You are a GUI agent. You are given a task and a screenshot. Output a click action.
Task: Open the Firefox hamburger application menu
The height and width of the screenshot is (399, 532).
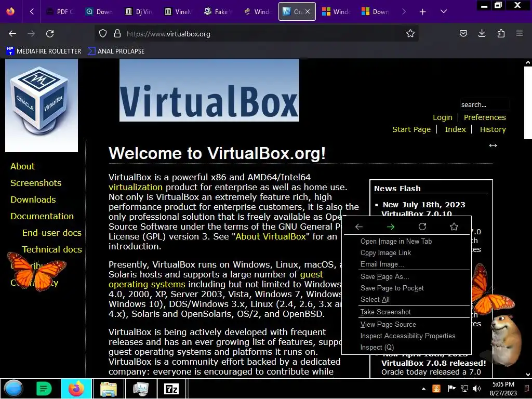pos(520,34)
